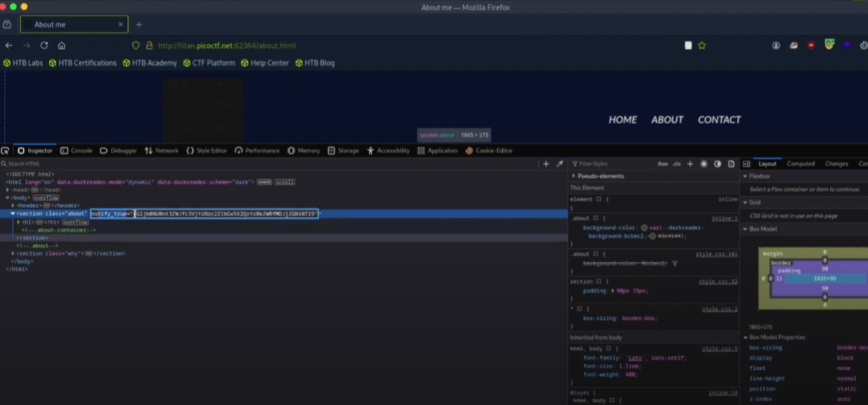Activate the element picker tool

[x=6, y=151]
